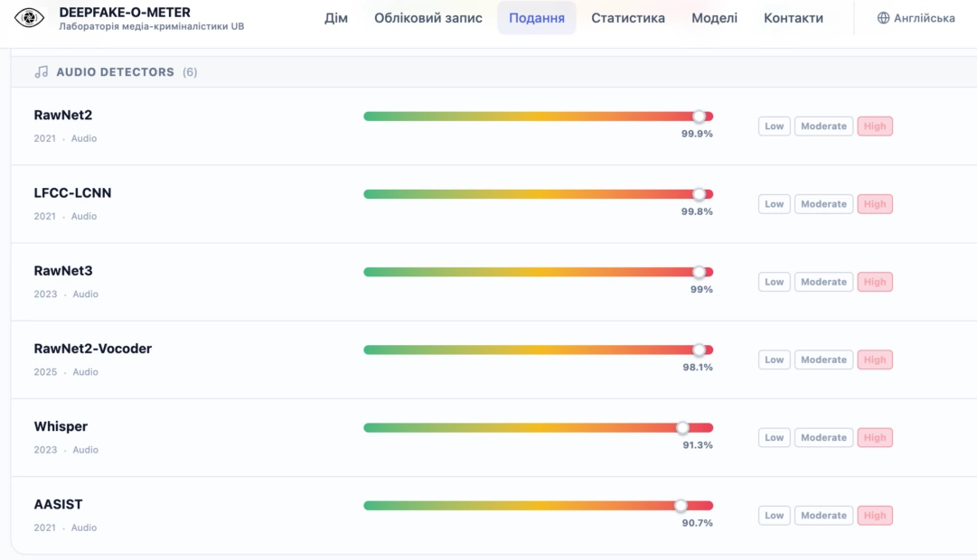
Task: Switch to the Статистика tab
Action: [627, 18]
